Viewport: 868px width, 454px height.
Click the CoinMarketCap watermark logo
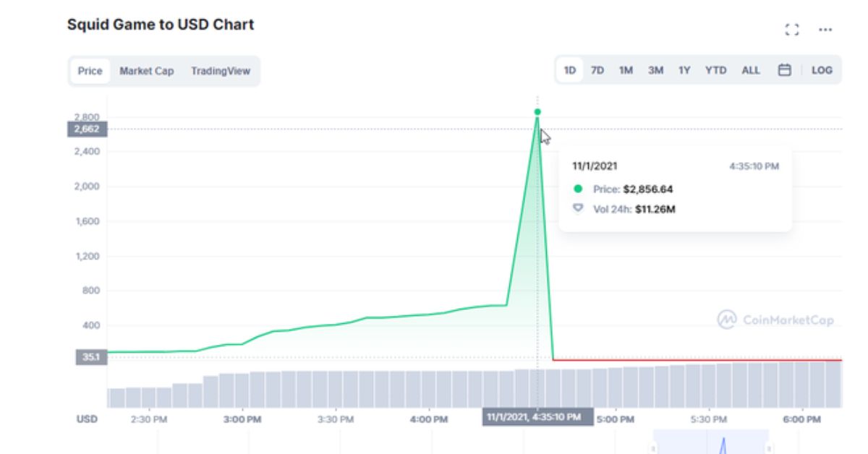pos(775,320)
